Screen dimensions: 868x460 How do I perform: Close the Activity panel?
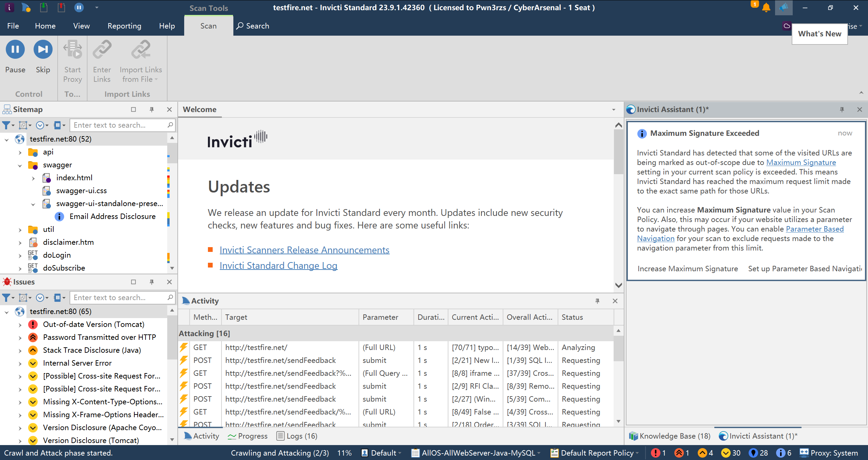coord(615,301)
